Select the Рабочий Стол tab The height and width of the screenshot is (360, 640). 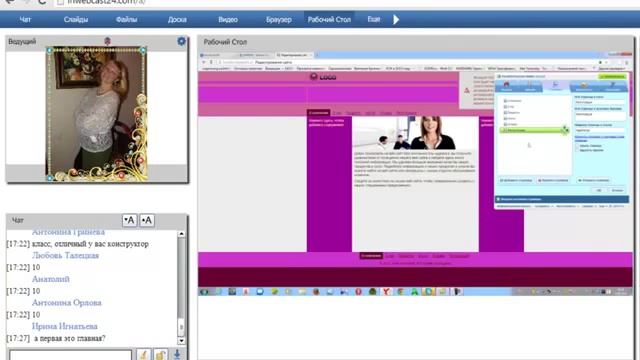click(x=329, y=19)
